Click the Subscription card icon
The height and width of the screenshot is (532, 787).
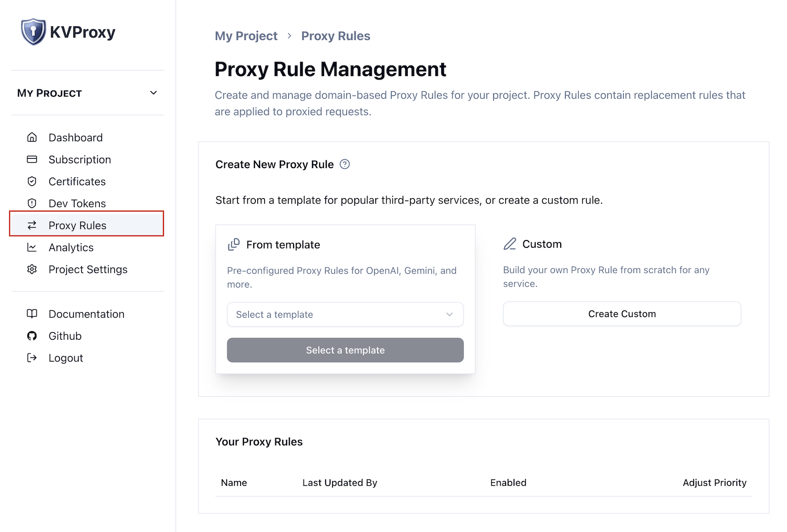pyautogui.click(x=31, y=159)
